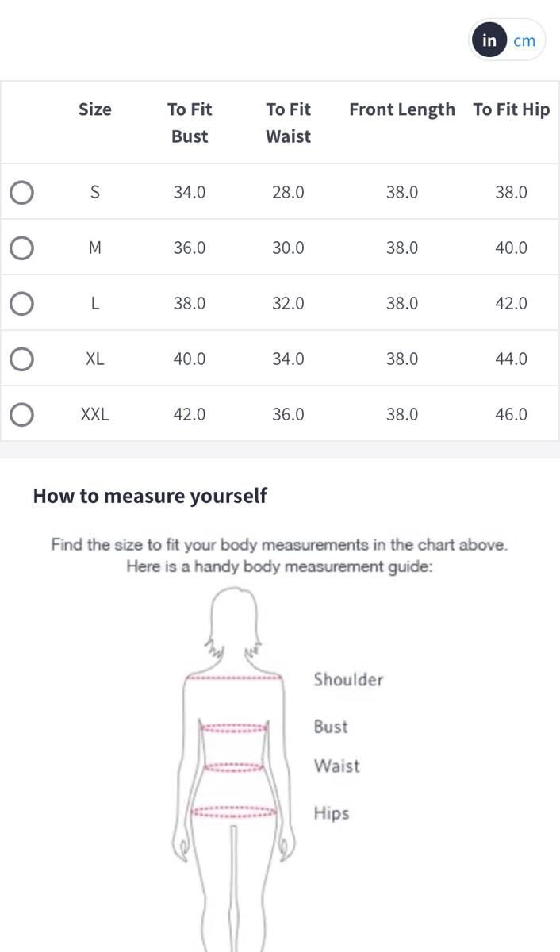
Task: Click the To Fit Waist header
Action: 288,122
